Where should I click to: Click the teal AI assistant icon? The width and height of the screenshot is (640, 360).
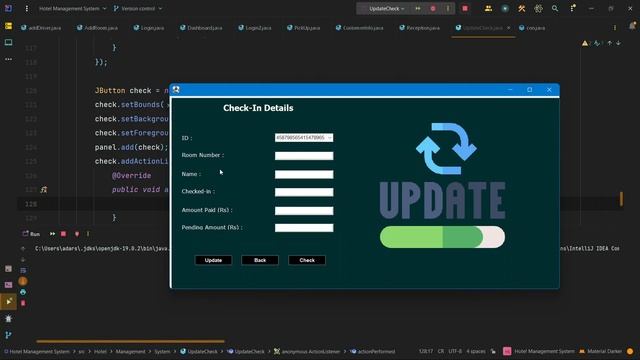(x=505, y=9)
